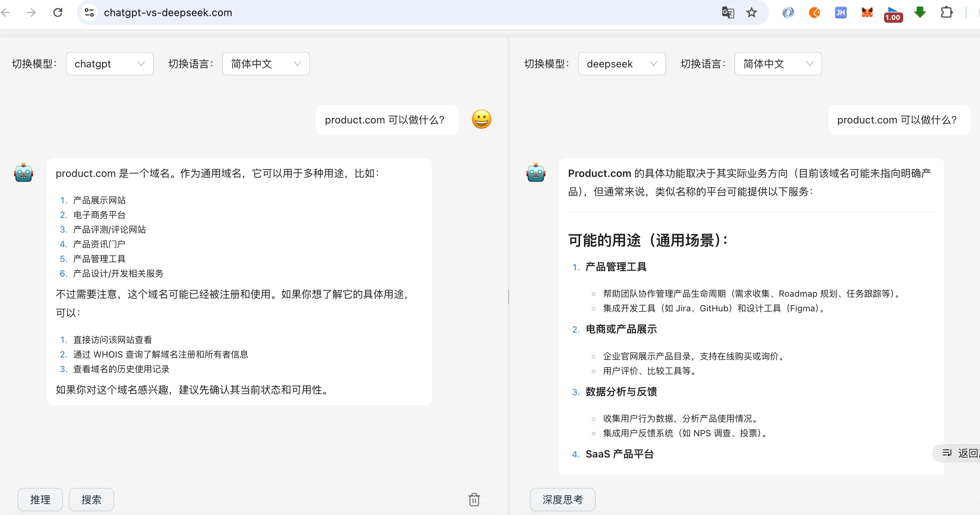Click heading 可能的用途（通用场景）
980x515 pixels.
[x=648, y=240]
